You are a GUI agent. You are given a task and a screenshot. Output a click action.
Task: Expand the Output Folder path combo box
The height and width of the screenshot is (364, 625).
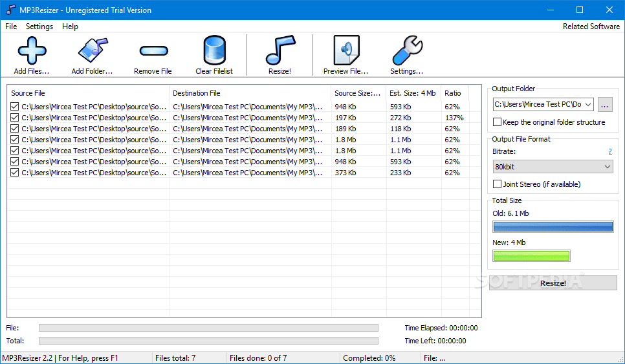[x=588, y=104]
